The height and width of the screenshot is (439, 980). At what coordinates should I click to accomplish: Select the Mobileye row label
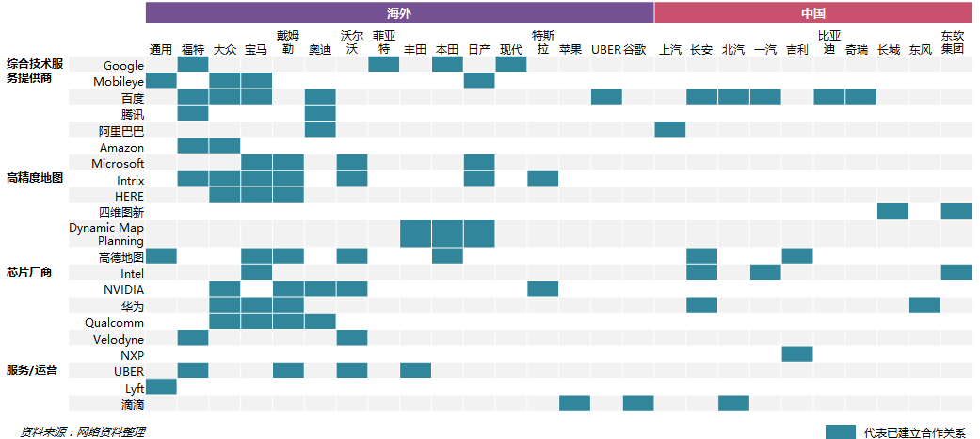(119, 82)
